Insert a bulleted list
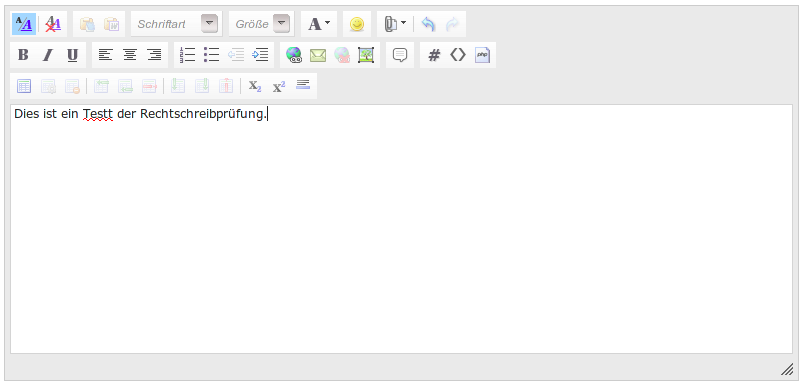The width and height of the screenshot is (803, 386). 212,55
